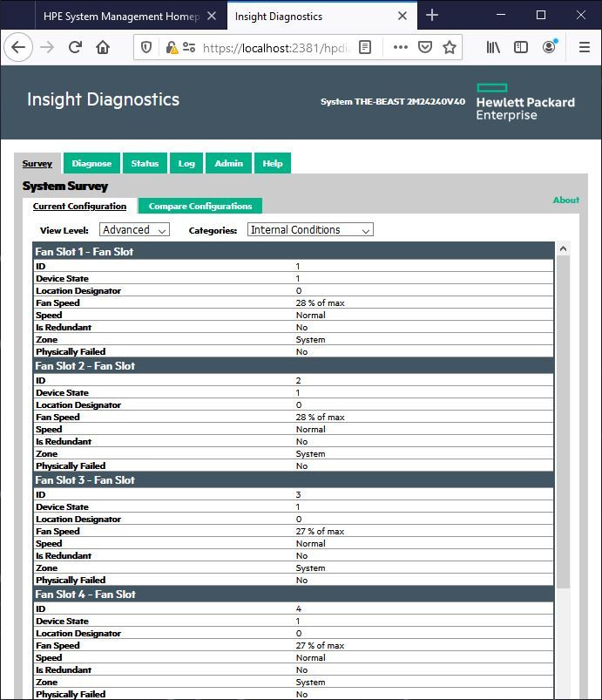Click the Fan Slot 4 - Fan Slot header

pos(294,595)
